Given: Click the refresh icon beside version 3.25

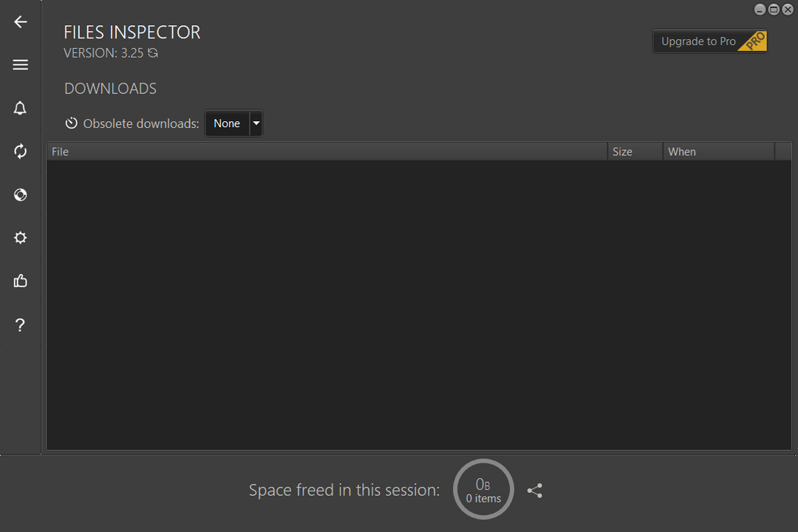Looking at the screenshot, I should (x=153, y=53).
